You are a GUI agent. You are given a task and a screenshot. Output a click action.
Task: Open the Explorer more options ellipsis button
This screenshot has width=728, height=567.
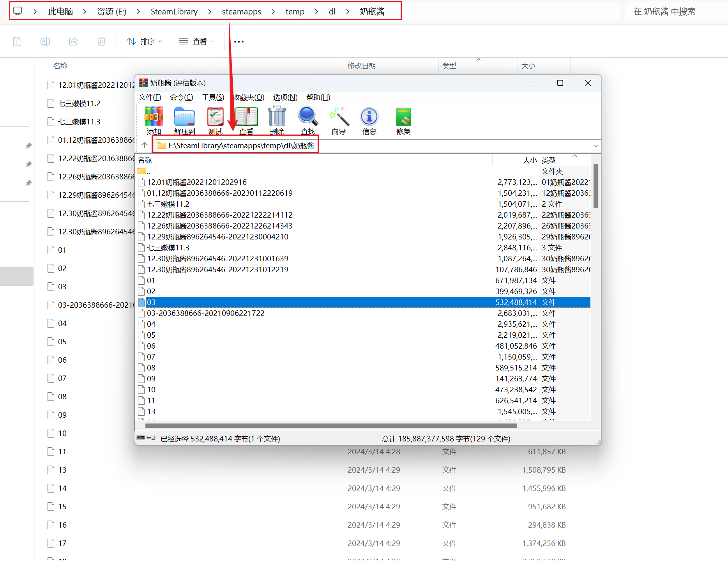tap(239, 41)
